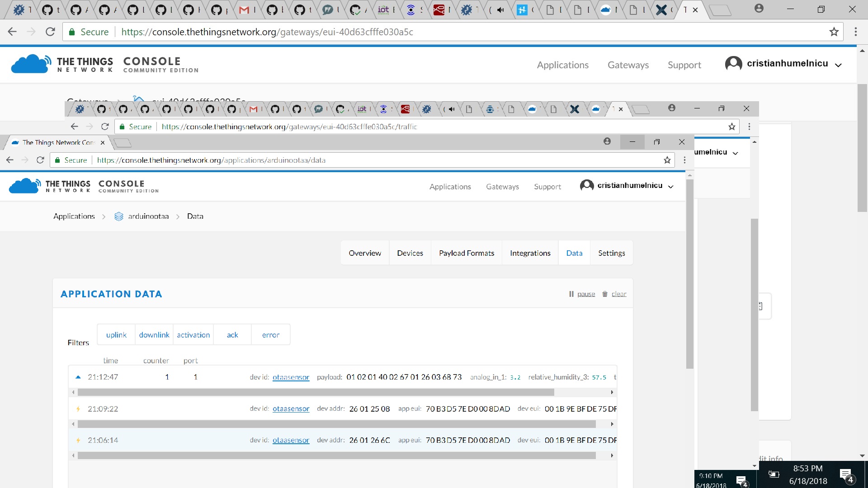Click the arduinootaa application icon in breadcrumb
The width and height of the screenshot is (868, 488).
pos(119,216)
